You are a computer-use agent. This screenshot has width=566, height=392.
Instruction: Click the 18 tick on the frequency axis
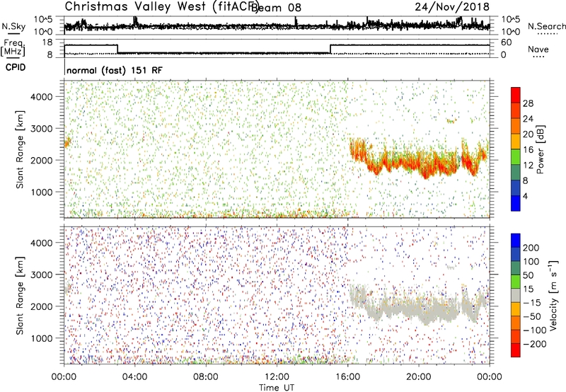(47, 42)
